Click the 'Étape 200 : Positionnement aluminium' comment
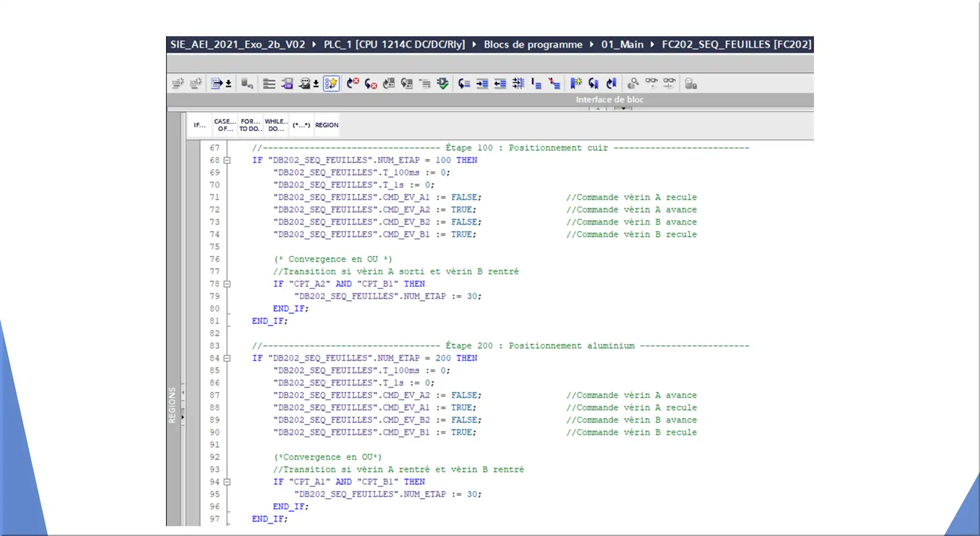The height and width of the screenshot is (536, 980). click(540, 346)
